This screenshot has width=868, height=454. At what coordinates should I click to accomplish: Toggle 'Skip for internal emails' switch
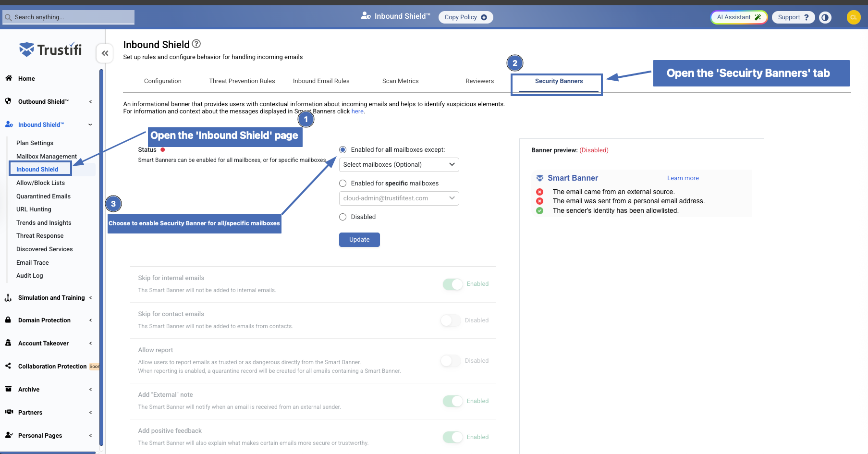453,284
